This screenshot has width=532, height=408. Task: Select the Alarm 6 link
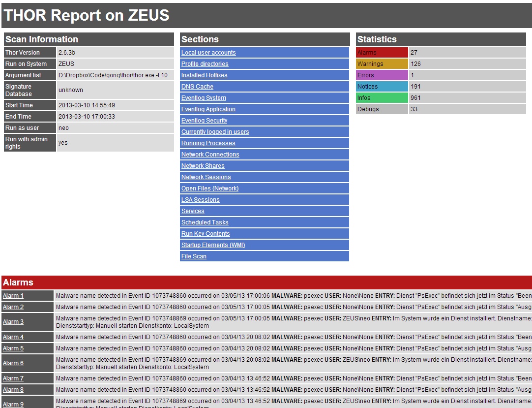tap(13, 363)
